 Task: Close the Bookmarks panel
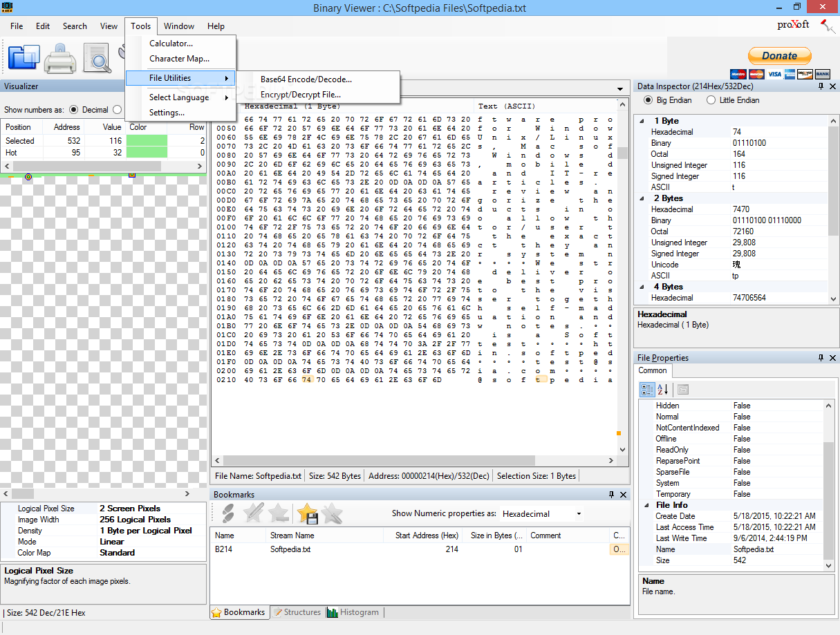tap(623, 495)
